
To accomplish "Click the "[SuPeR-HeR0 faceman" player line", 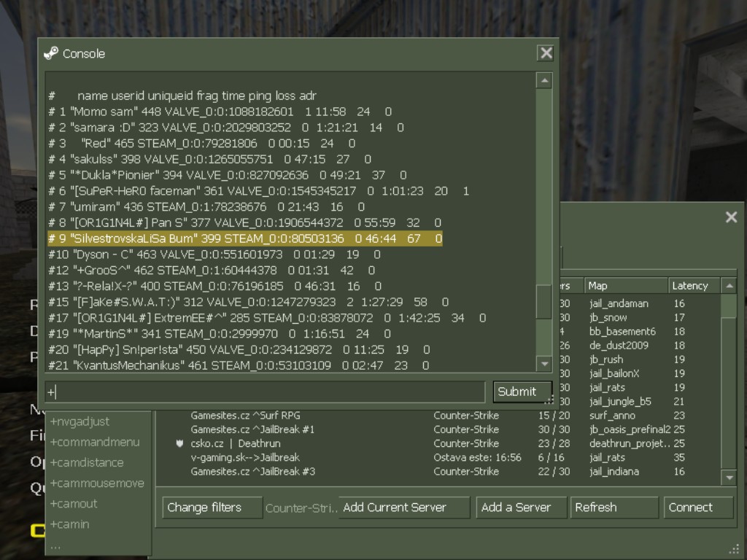I will (259, 191).
